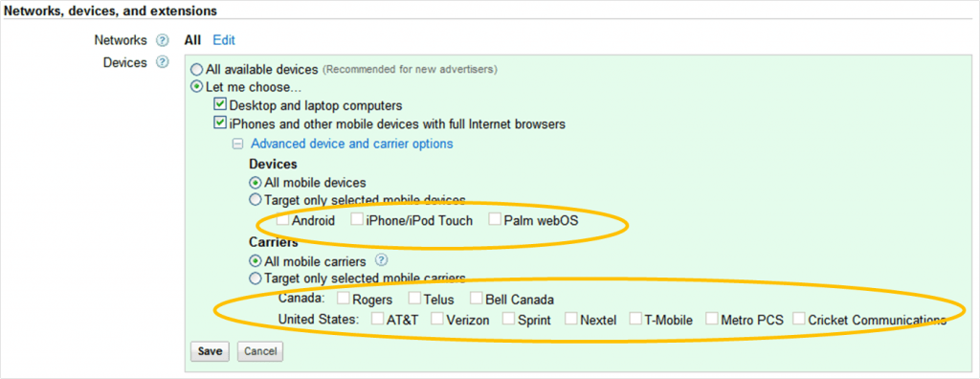The image size is (980, 379).
Task: Tick the Android checkbox
Action: pyautogui.click(x=283, y=219)
